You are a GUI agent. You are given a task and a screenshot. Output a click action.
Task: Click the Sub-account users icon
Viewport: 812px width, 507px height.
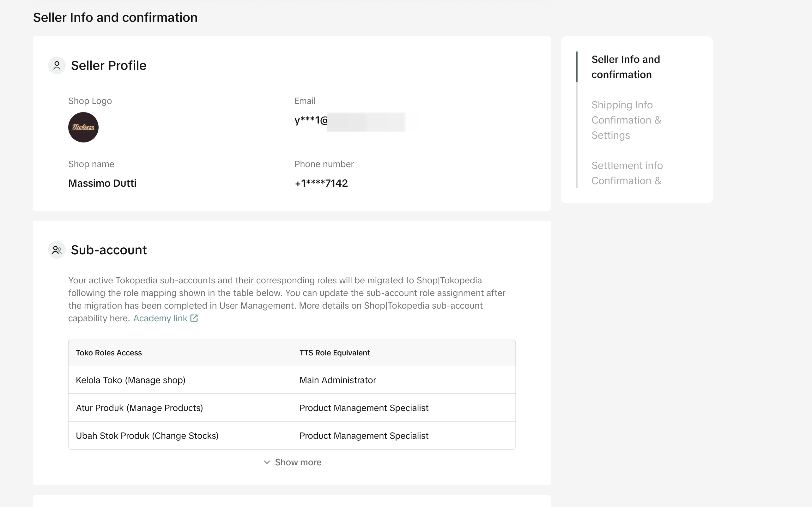57,250
